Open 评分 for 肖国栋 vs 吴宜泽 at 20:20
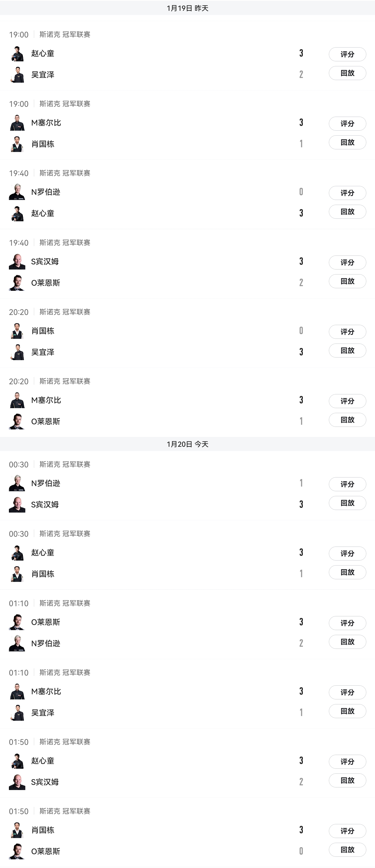Viewport: 375px width, 868px height. (x=347, y=332)
